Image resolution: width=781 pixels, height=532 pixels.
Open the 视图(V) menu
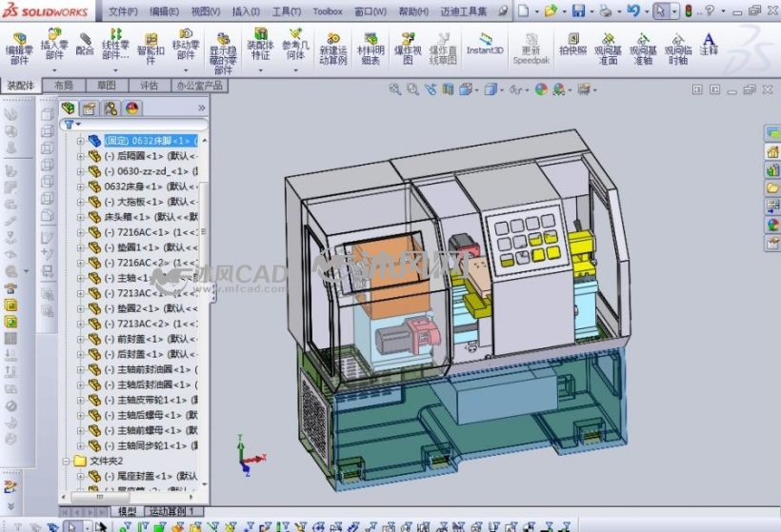click(x=206, y=11)
